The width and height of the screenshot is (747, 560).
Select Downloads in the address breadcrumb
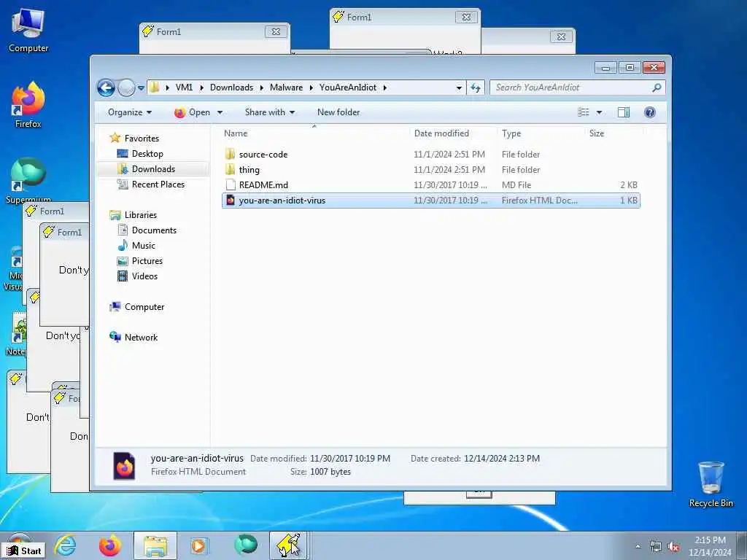pos(231,87)
